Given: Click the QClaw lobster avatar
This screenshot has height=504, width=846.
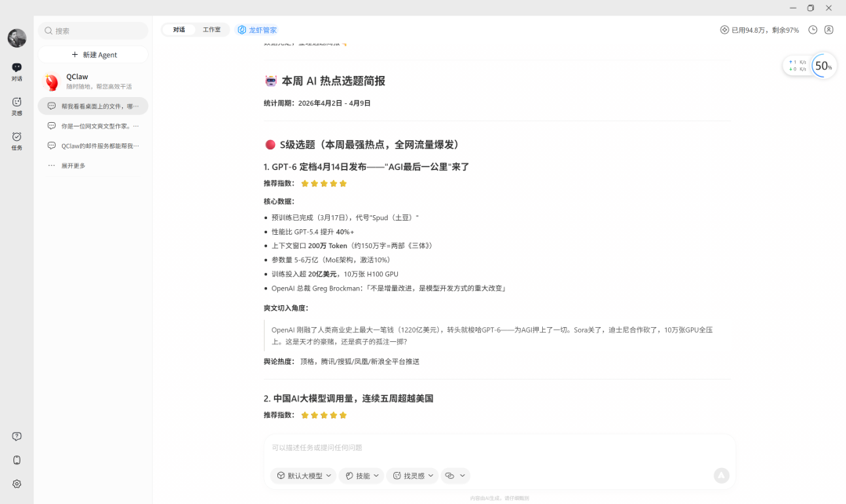Looking at the screenshot, I should 52,82.
